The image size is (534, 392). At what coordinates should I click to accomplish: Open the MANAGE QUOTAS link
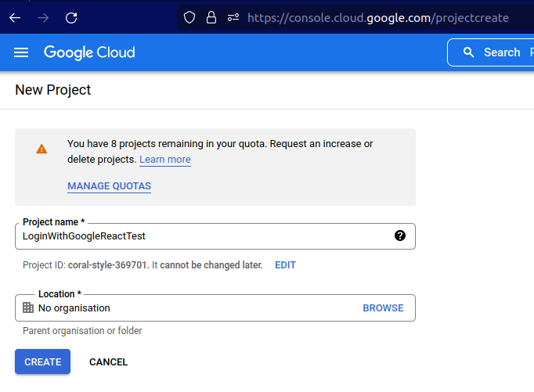coord(109,186)
